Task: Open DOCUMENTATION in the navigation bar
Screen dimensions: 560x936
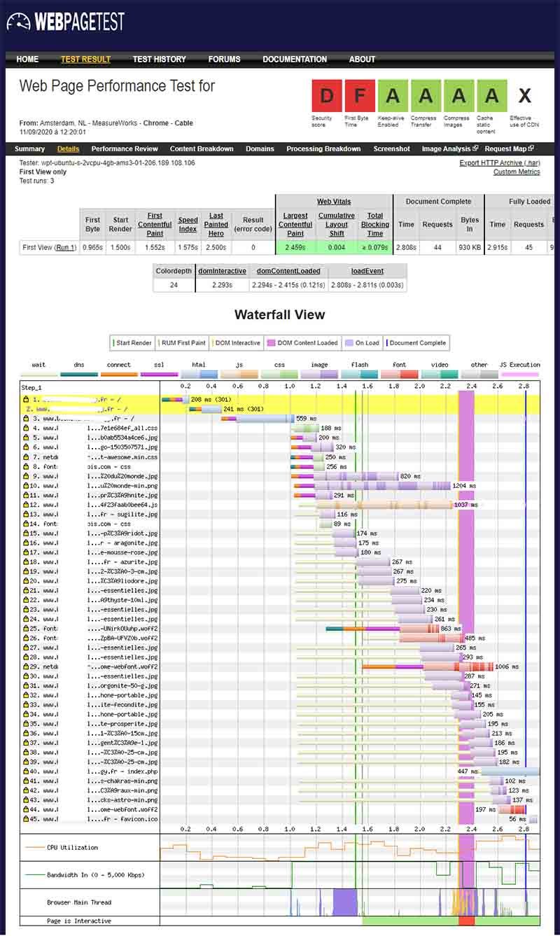Action: tap(295, 60)
